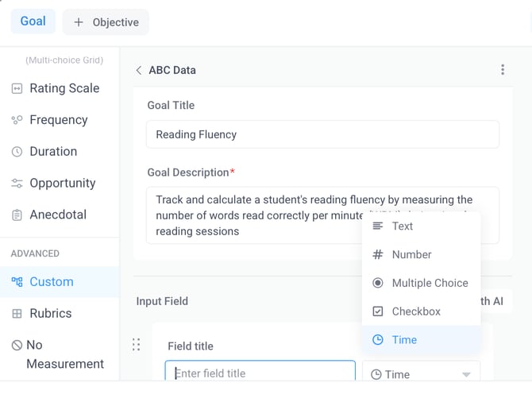Add a new Objective
Viewport: 532px width, 410px height.
coord(106,22)
